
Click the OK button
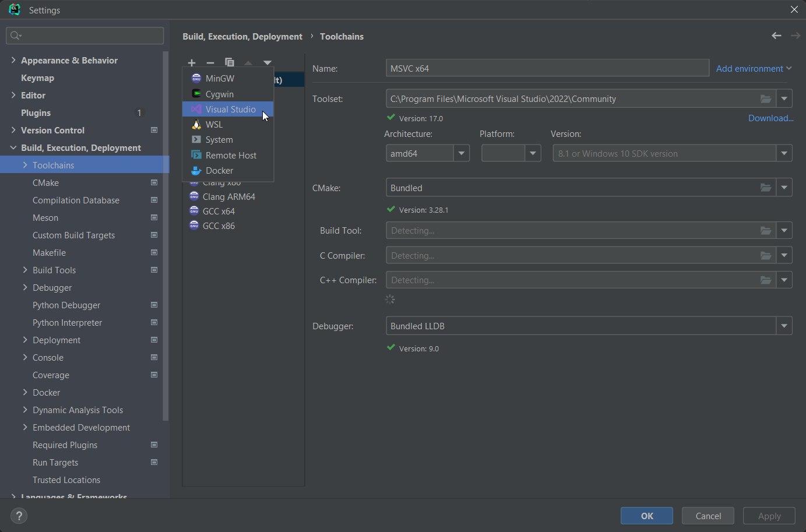point(647,516)
